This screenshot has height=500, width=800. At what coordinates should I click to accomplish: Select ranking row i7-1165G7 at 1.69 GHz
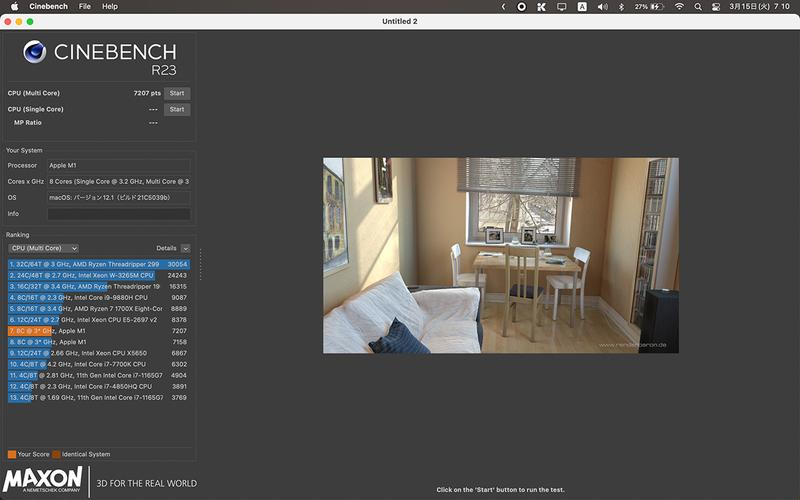coord(99,397)
